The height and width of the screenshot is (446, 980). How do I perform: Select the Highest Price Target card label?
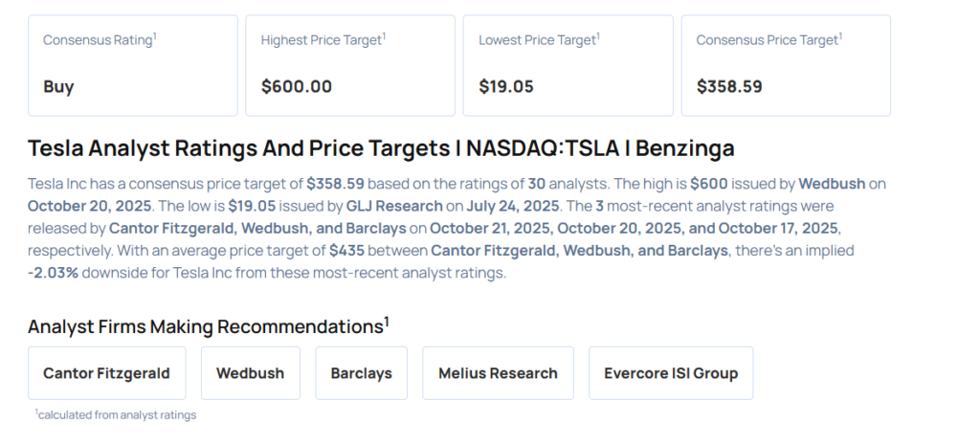(x=322, y=40)
